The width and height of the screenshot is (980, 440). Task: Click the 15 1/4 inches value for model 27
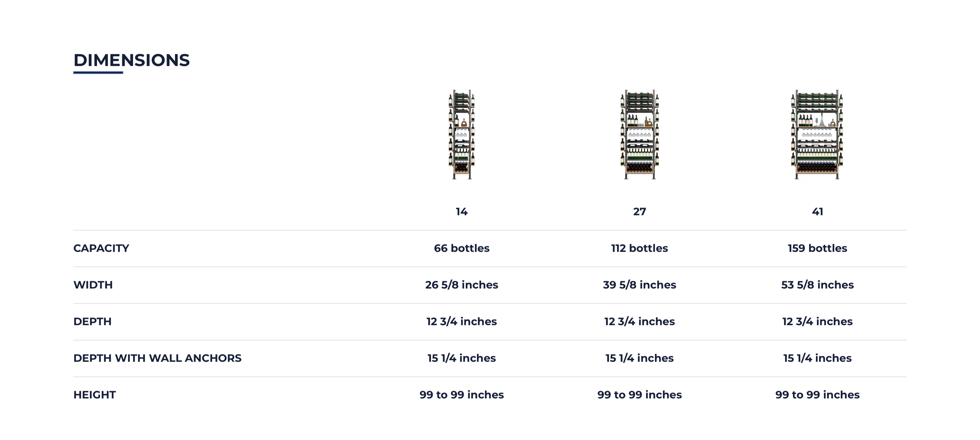[x=640, y=358]
